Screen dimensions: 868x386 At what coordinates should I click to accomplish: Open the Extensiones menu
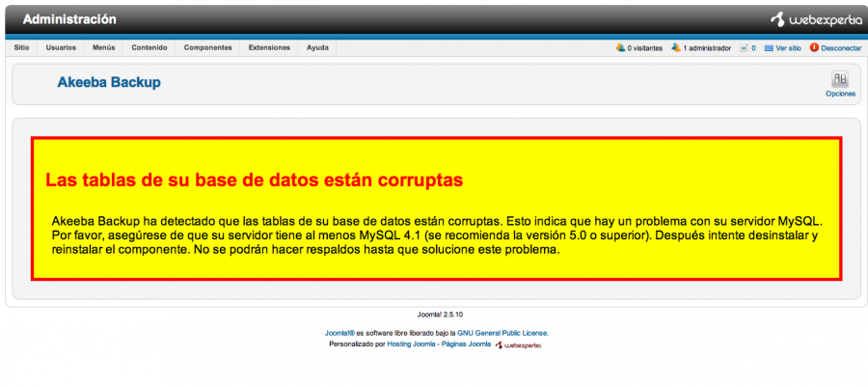click(270, 47)
